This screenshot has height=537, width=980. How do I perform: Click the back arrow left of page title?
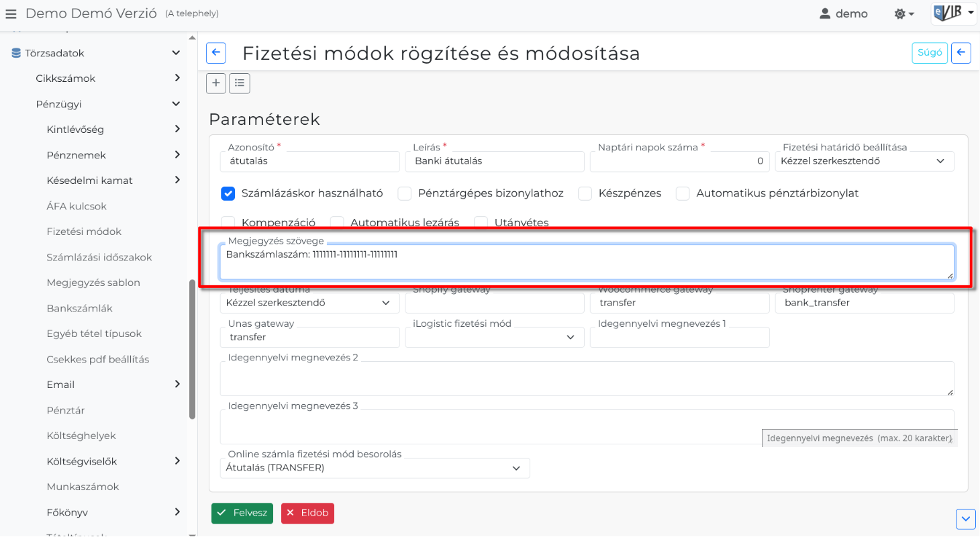click(215, 53)
